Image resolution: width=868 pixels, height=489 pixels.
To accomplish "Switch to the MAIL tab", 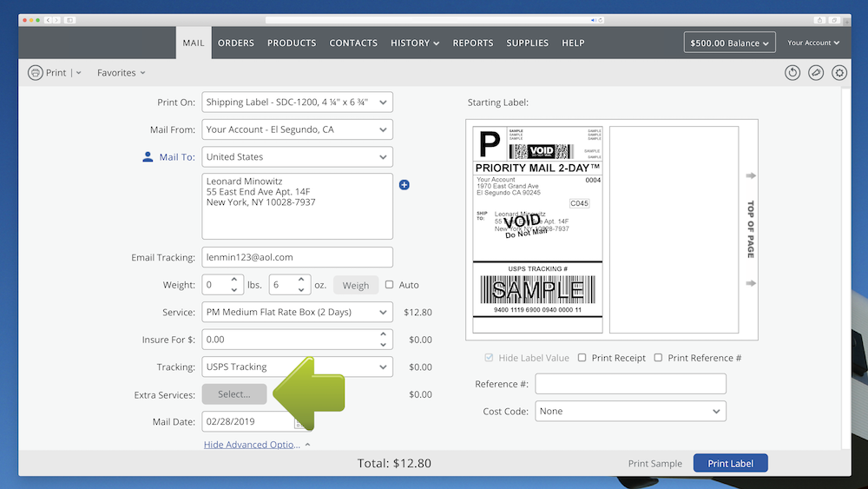I will (194, 43).
